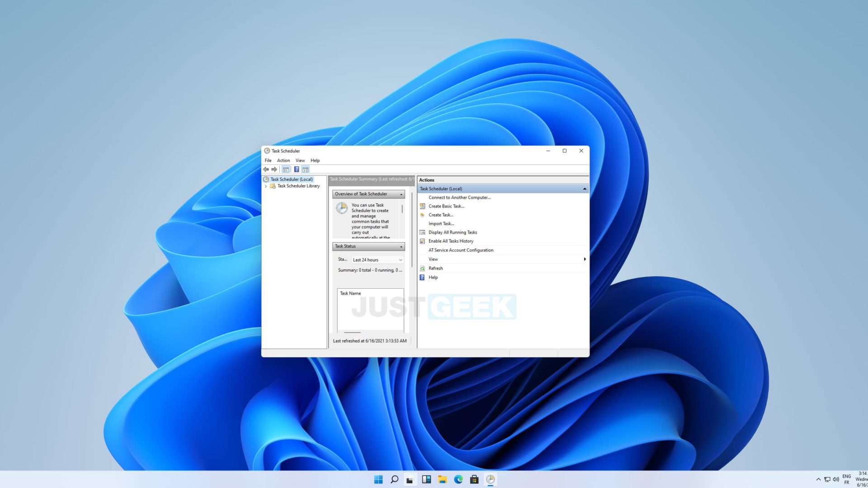Click Display All Running Tasks icon
868x488 pixels.
coord(422,232)
